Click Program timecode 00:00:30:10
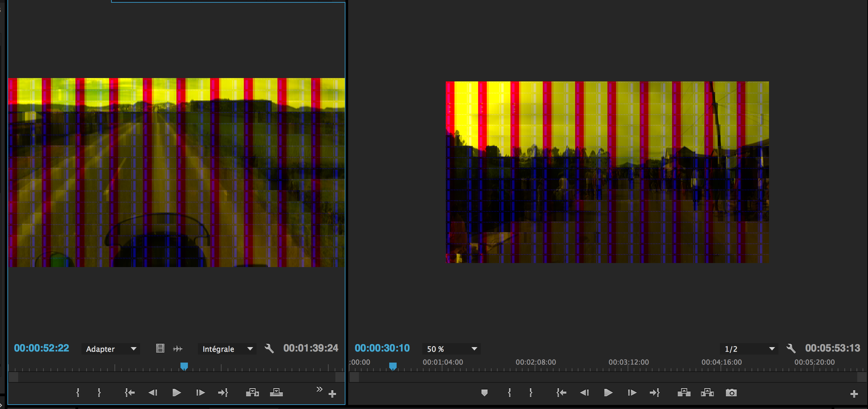The height and width of the screenshot is (409, 868). (x=382, y=348)
